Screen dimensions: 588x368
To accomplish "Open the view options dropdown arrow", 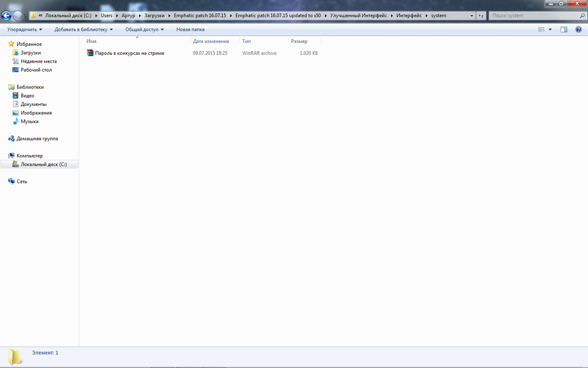I will point(550,29).
